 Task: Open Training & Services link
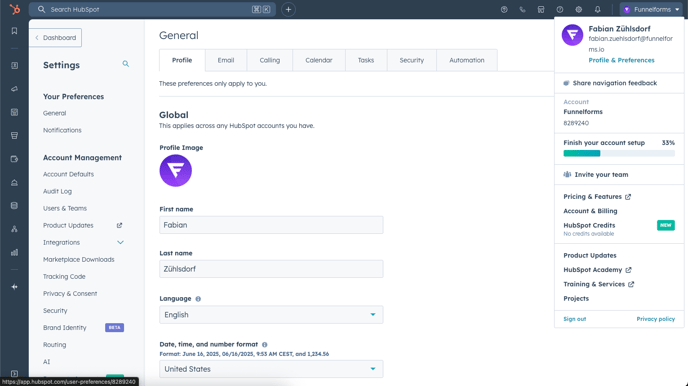(598, 284)
